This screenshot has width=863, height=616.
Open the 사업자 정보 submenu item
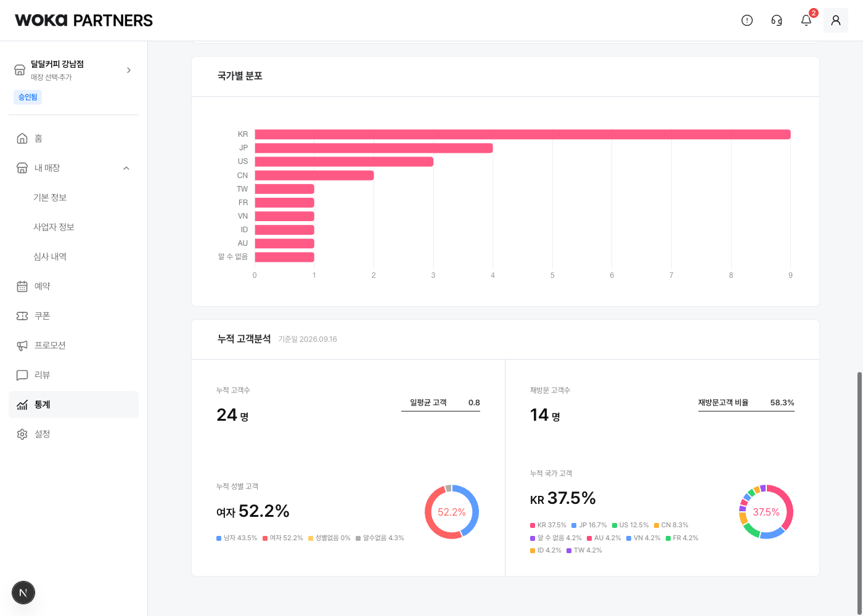(x=54, y=227)
